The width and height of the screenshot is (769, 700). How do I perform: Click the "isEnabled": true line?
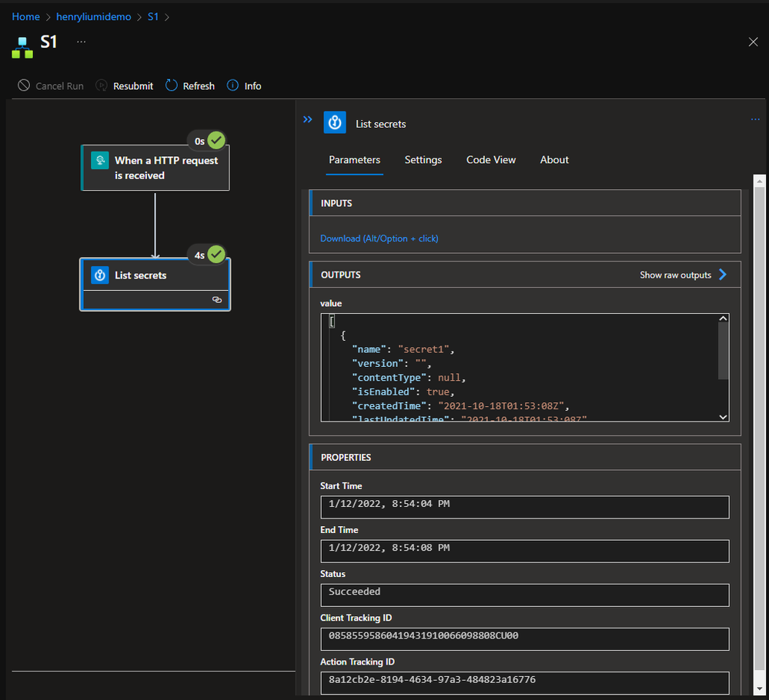click(x=403, y=392)
